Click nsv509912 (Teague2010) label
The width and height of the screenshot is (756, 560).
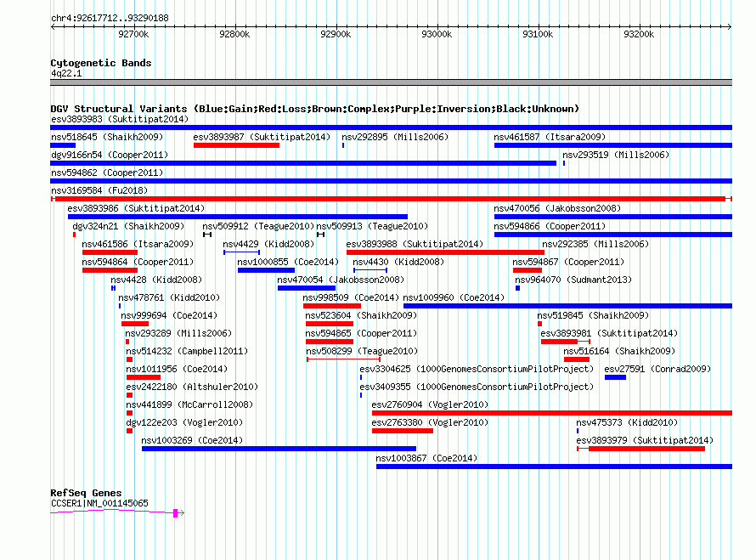coord(258,226)
